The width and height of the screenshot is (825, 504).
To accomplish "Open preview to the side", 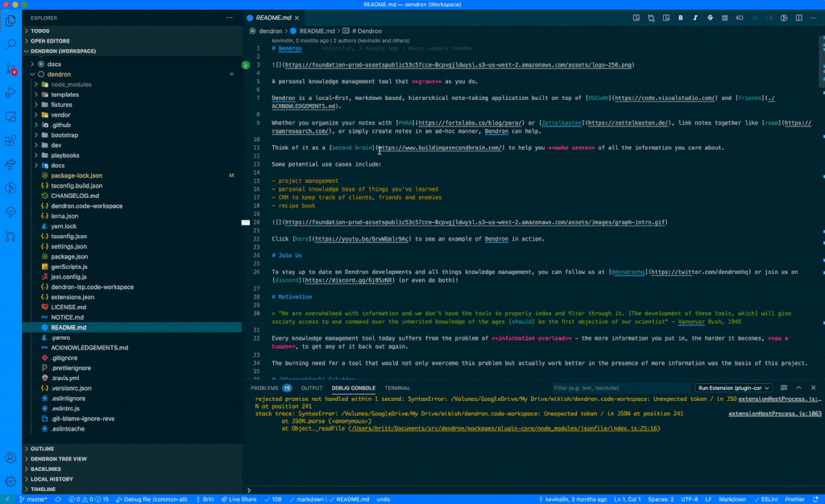I will click(636, 18).
